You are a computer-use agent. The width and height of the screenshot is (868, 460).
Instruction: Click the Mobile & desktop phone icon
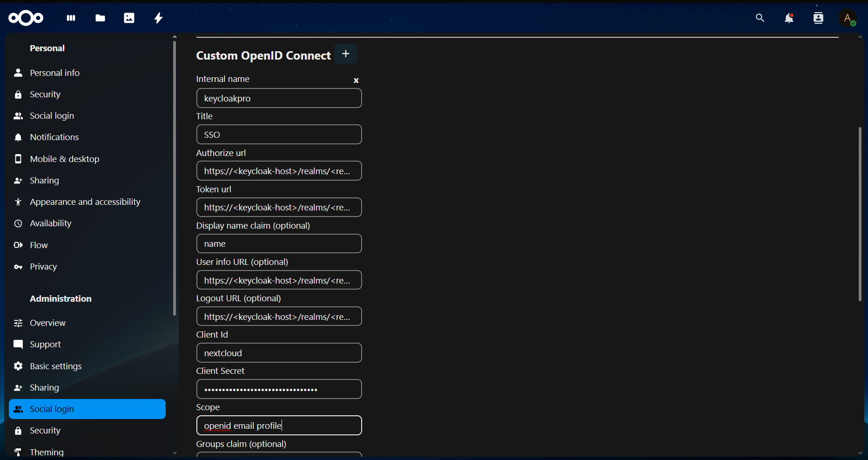18,159
